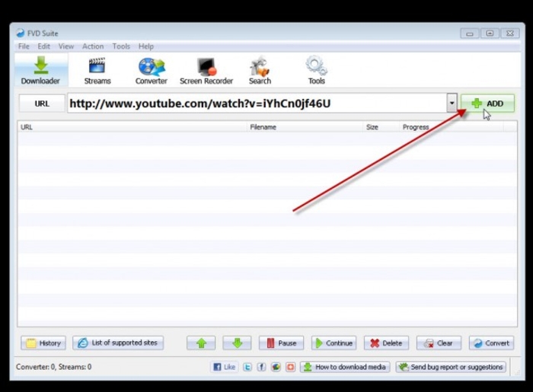Maximize the FVD Suite window
The width and height of the screenshot is (533, 392).
click(490, 33)
